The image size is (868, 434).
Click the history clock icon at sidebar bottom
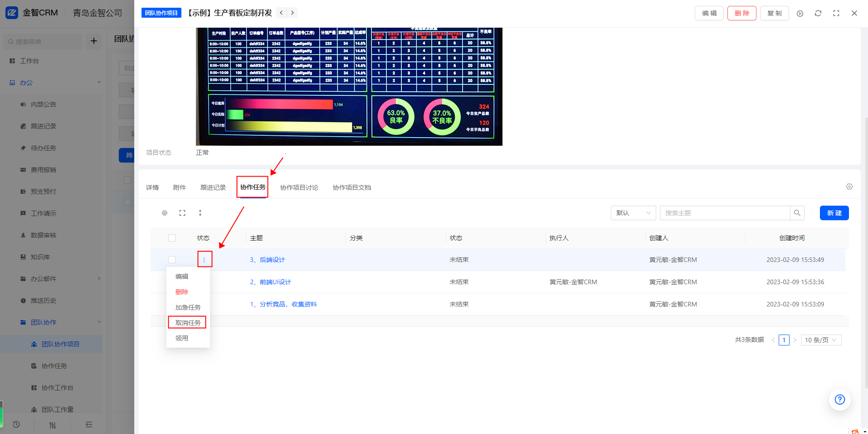pos(16,424)
